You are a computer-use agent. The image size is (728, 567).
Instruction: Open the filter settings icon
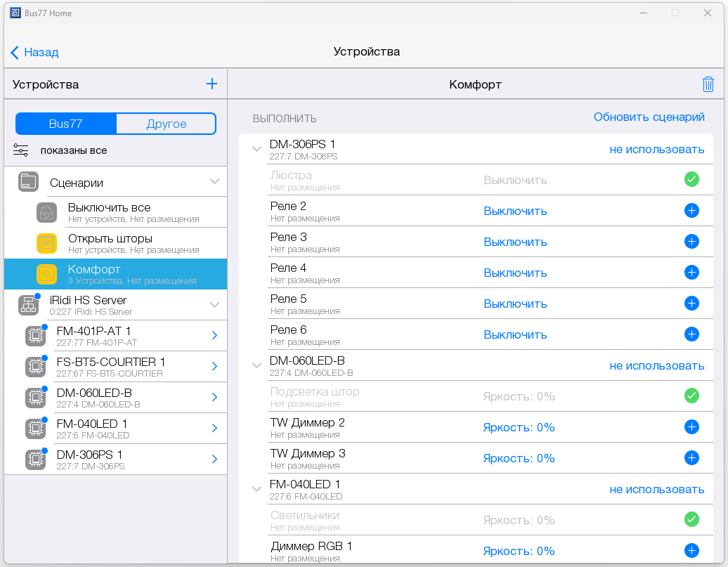click(21, 150)
